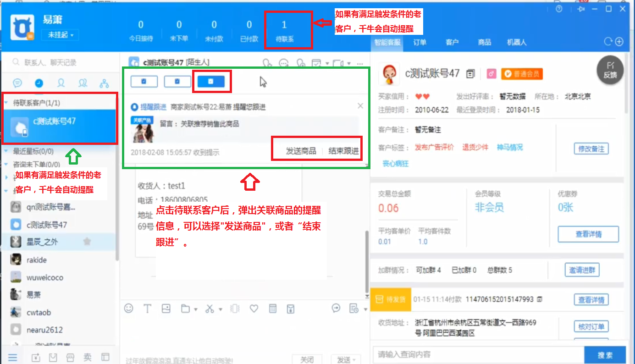The image size is (635, 364).
Task: Open the organization tree icon
Action: [105, 83]
